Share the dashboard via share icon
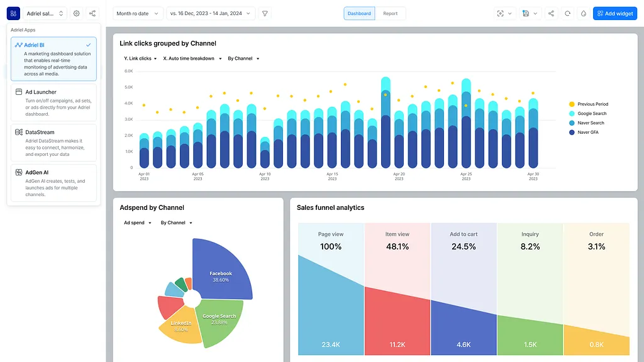 coord(551,13)
